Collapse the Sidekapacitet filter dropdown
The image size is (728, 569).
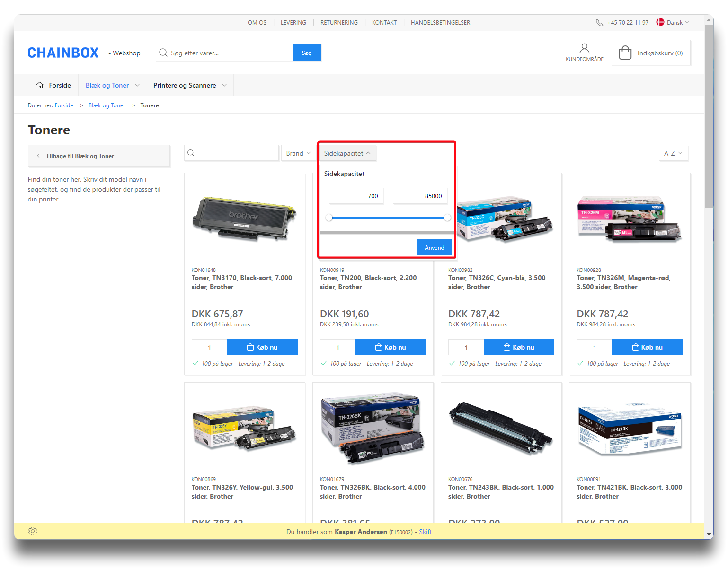(x=347, y=153)
